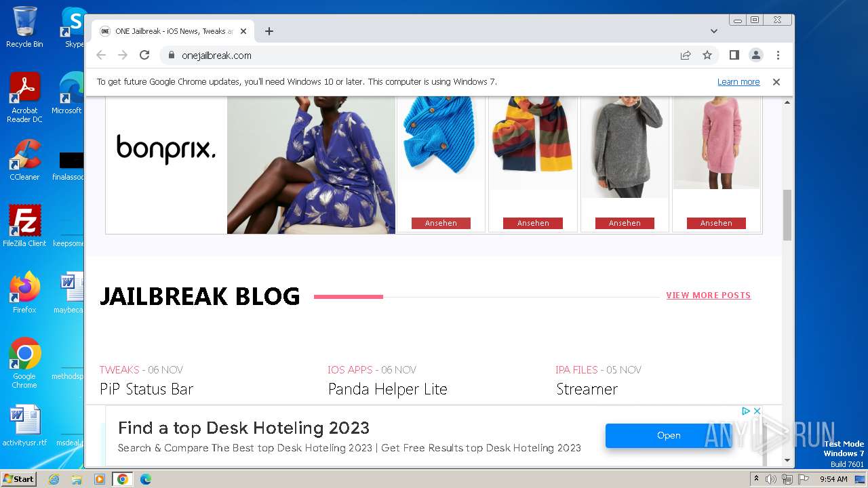The width and height of the screenshot is (868, 488).
Task: Open Acrobat Reader DC desktop shortcut
Action: 24,98
